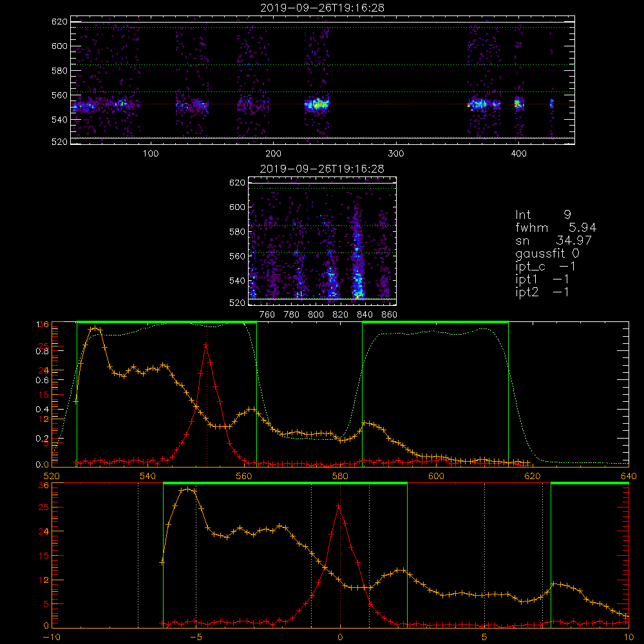Select the 'ipt_c -1' readout line
This screenshot has height=644, width=644.
point(545,267)
